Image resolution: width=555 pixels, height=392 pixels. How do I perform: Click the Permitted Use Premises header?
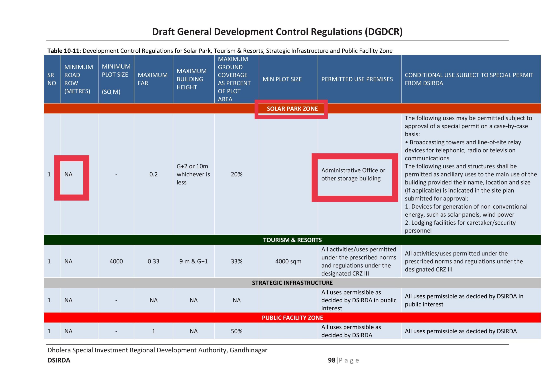click(x=357, y=79)
